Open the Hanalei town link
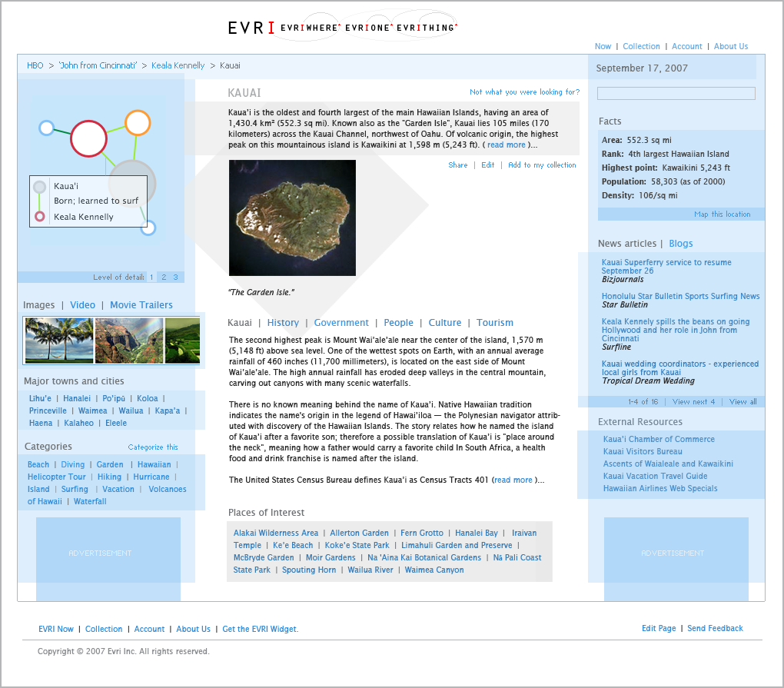This screenshot has height=688, width=784. tap(77, 398)
